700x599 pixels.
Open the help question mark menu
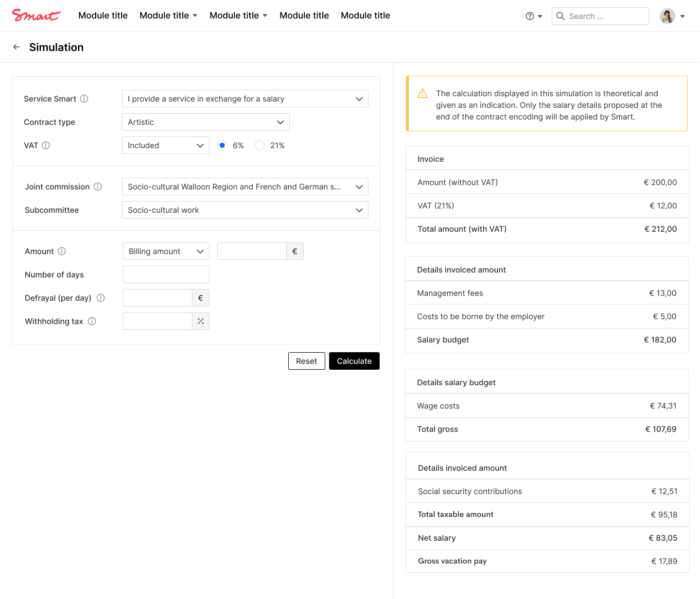534,16
